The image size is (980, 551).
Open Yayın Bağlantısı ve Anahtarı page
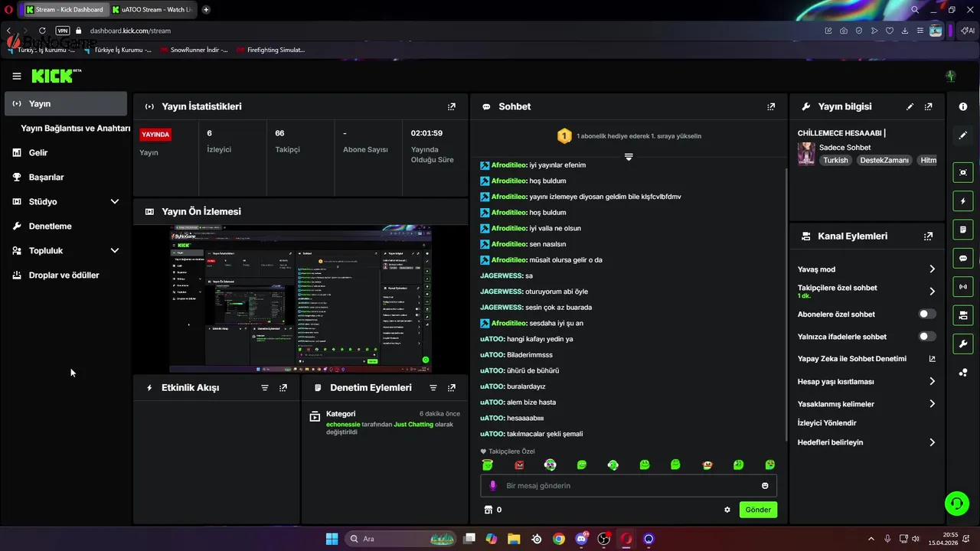point(75,128)
